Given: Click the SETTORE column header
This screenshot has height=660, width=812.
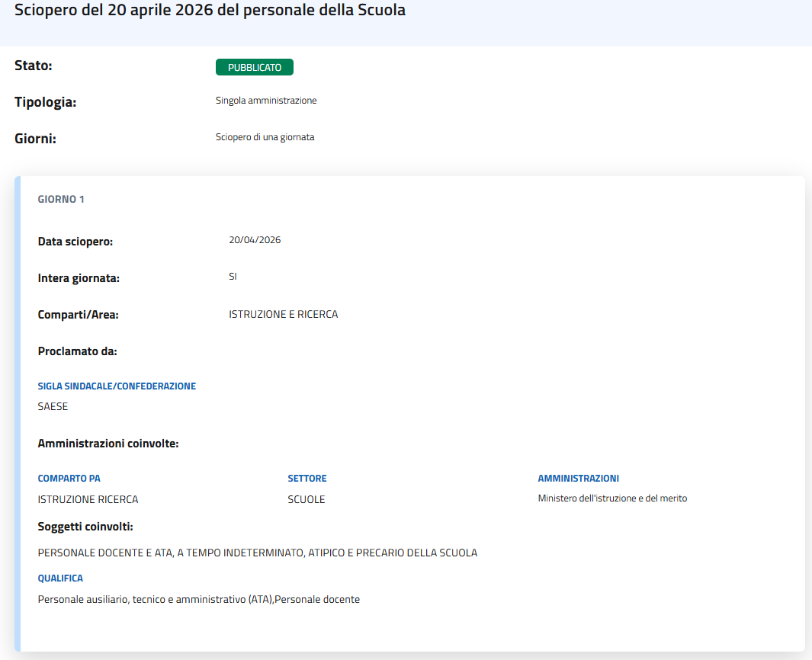Looking at the screenshot, I should (x=307, y=479).
